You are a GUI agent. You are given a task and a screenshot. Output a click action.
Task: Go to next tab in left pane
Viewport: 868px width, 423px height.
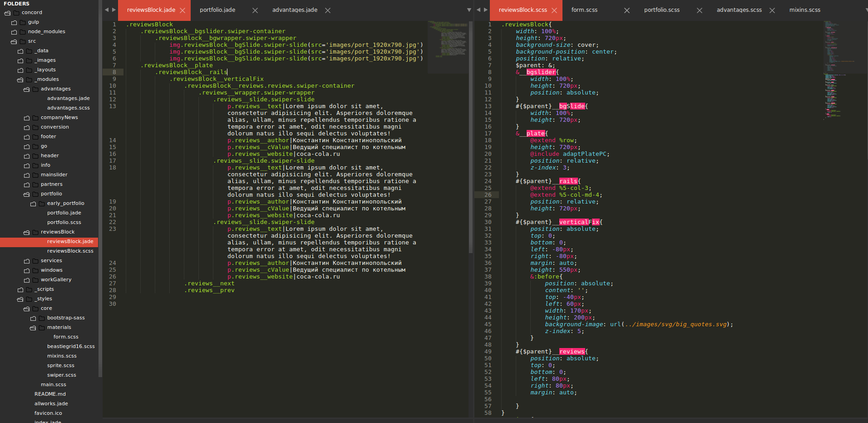click(x=114, y=10)
